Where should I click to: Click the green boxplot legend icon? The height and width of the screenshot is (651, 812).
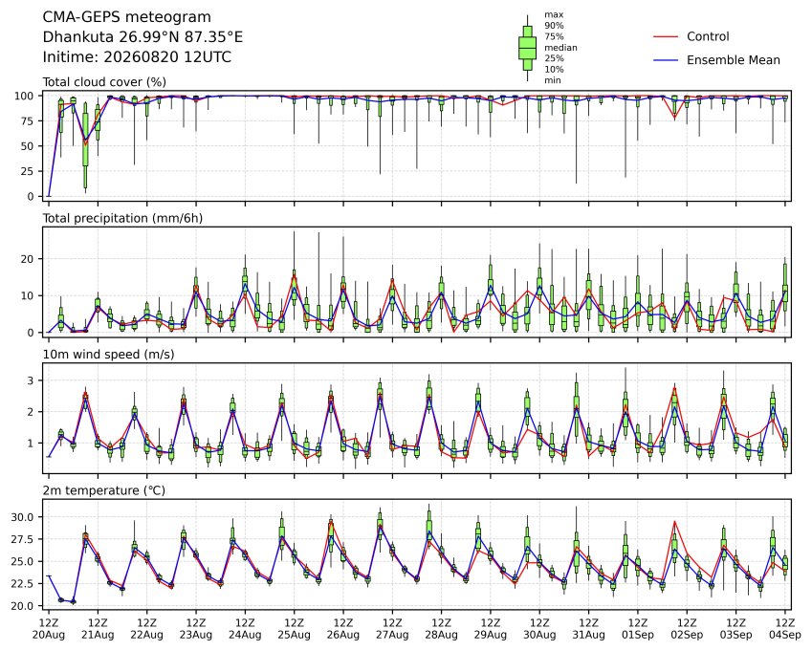click(x=528, y=48)
